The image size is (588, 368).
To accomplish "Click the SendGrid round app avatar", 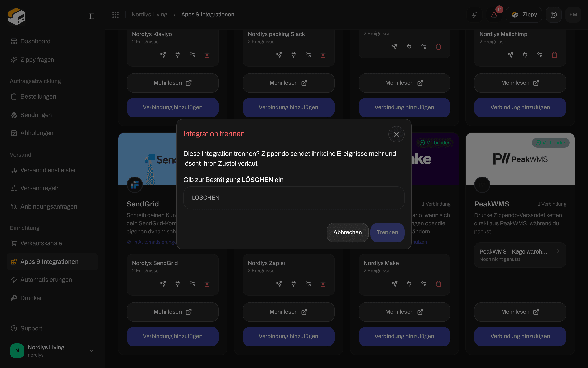I will coord(135,185).
